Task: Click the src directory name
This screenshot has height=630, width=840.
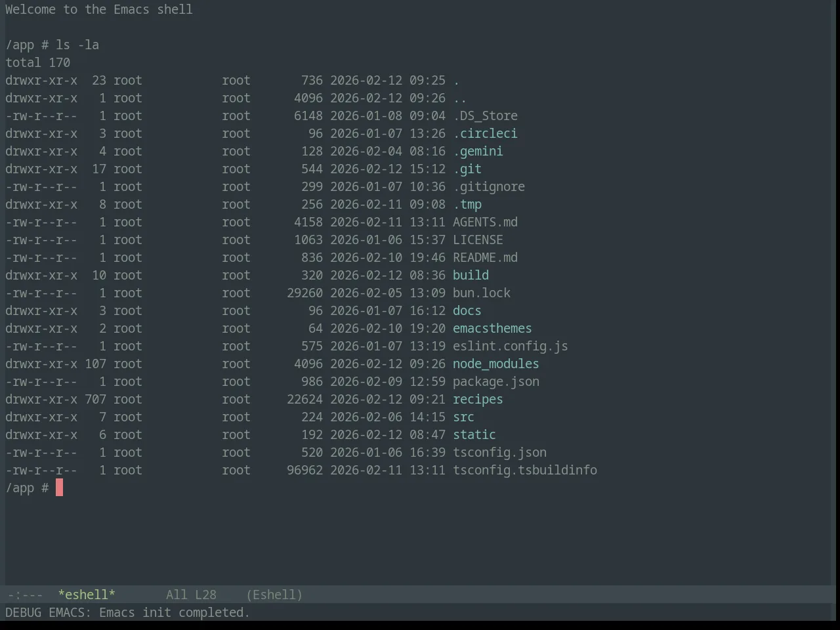Action: [x=463, y=417]
